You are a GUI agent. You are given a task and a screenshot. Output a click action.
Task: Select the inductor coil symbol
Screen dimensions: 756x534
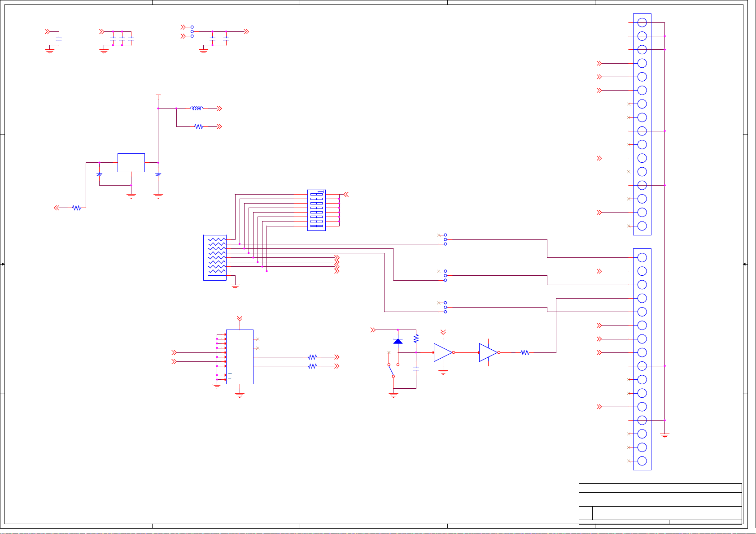tap(197, 108)
